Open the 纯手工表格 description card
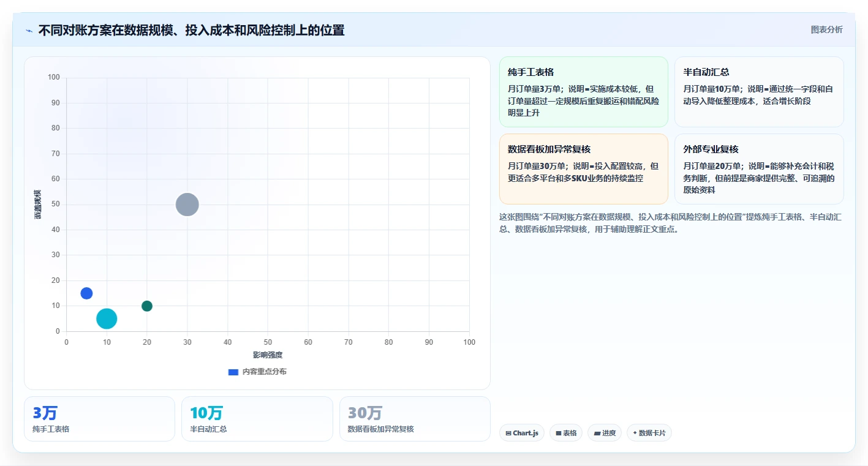This screenshot has height=466, width=868. (x=583, y=92)
